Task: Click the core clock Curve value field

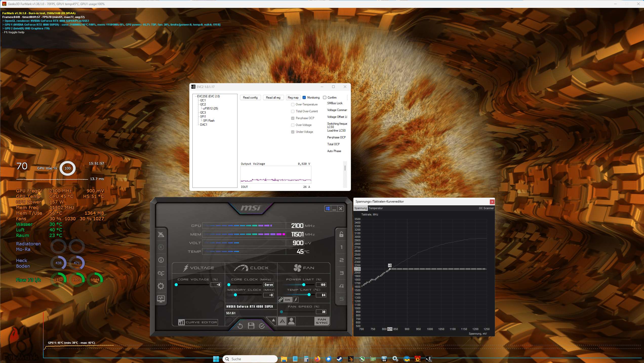Action: click(x=269, y=285)
